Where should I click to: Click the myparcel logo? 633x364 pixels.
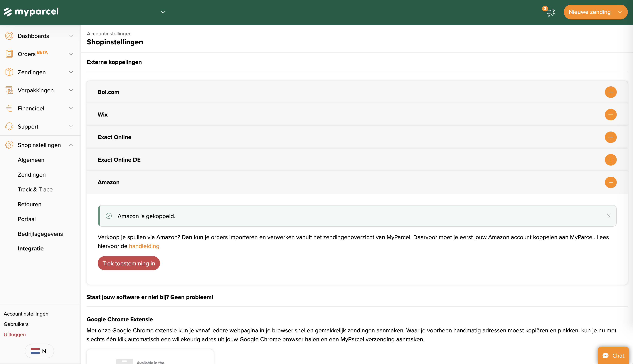click(x=31, y=12)
